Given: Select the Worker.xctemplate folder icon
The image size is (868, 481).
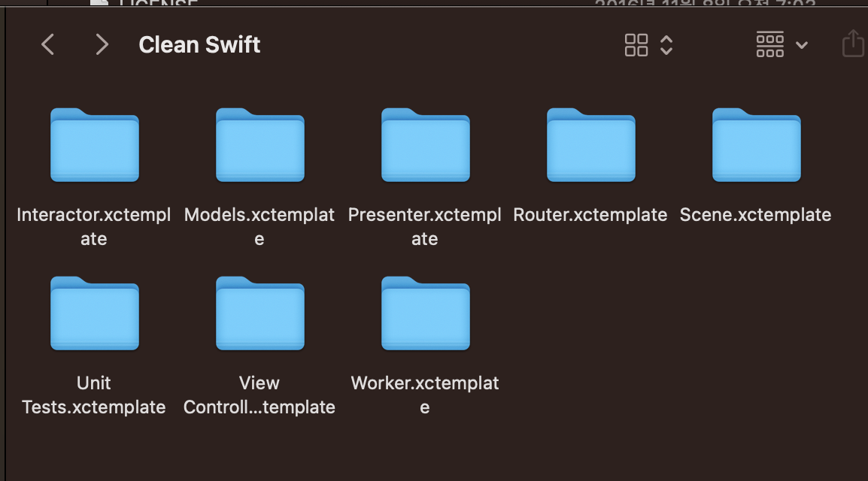Looking at the screenshot, I should [x=426, y=313].
